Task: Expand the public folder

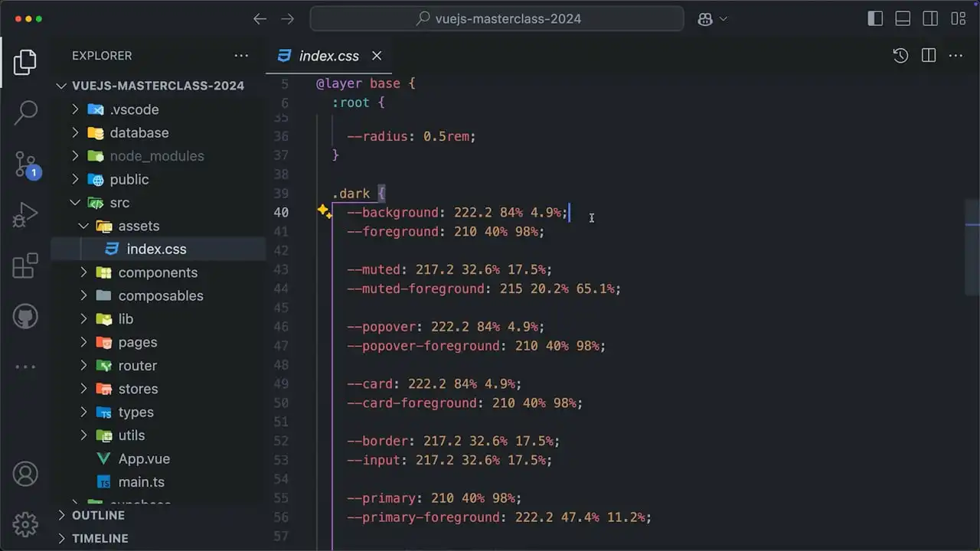Action: (158, 179)
